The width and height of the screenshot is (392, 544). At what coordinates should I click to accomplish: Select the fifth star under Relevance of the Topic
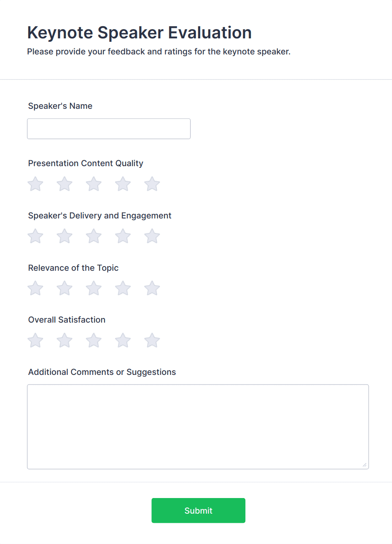(152, 288)
